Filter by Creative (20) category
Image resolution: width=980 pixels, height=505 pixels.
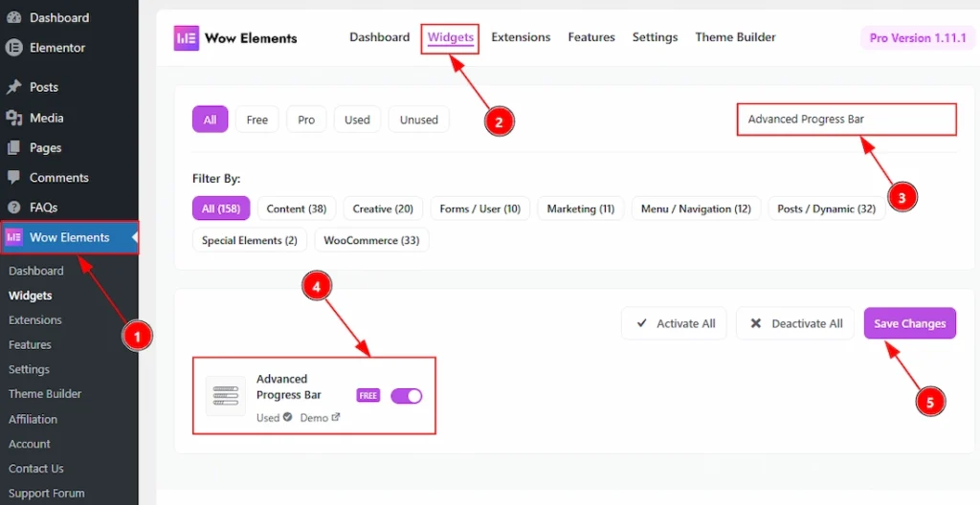(x=383, y=209)
